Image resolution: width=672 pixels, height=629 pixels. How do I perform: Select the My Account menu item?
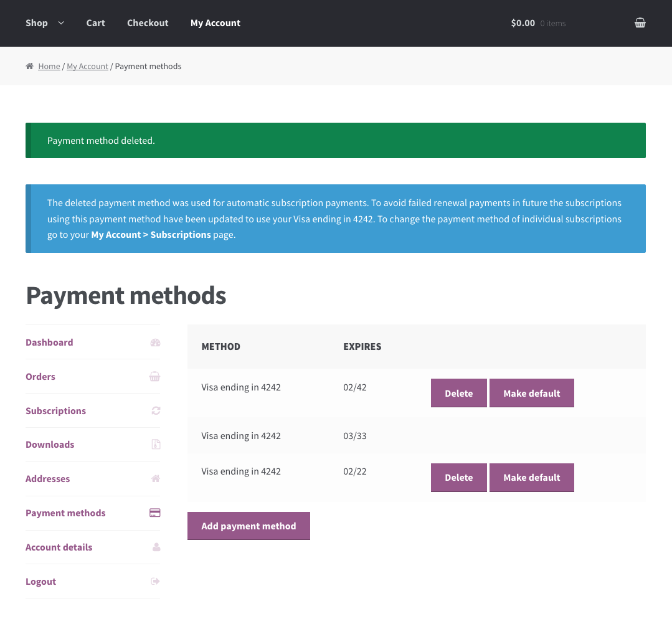pos(215,22)
